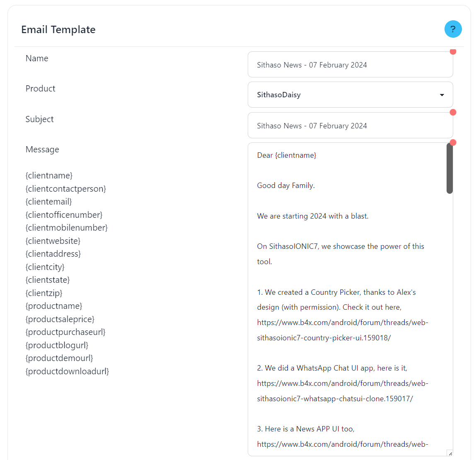Open the Product dropdown arrow

(442, 95)
